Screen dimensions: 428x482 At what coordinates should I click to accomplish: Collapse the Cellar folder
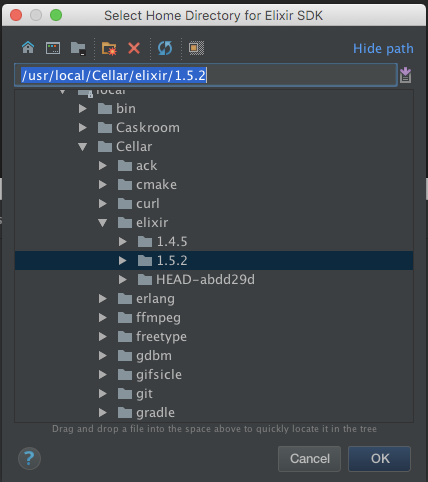[x=83, y=147]
